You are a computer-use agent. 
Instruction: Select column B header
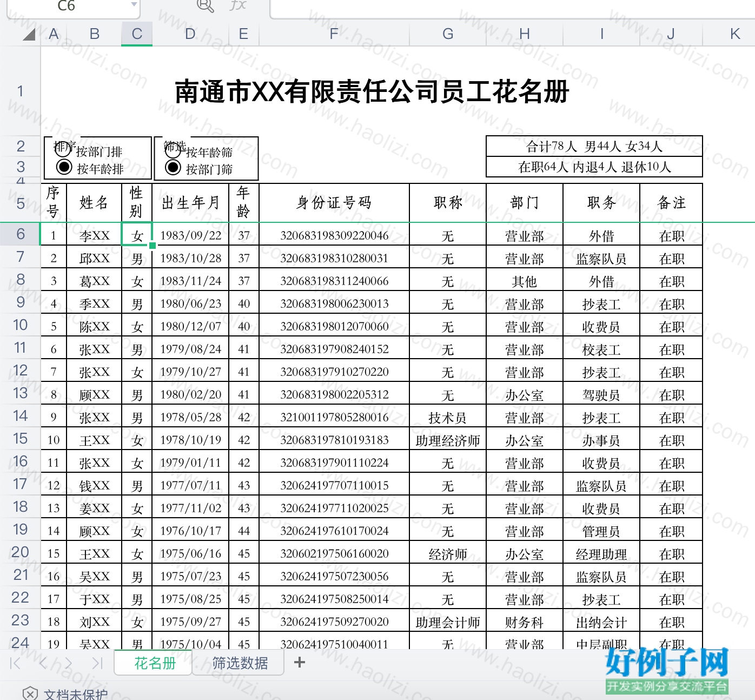[95, 34]
